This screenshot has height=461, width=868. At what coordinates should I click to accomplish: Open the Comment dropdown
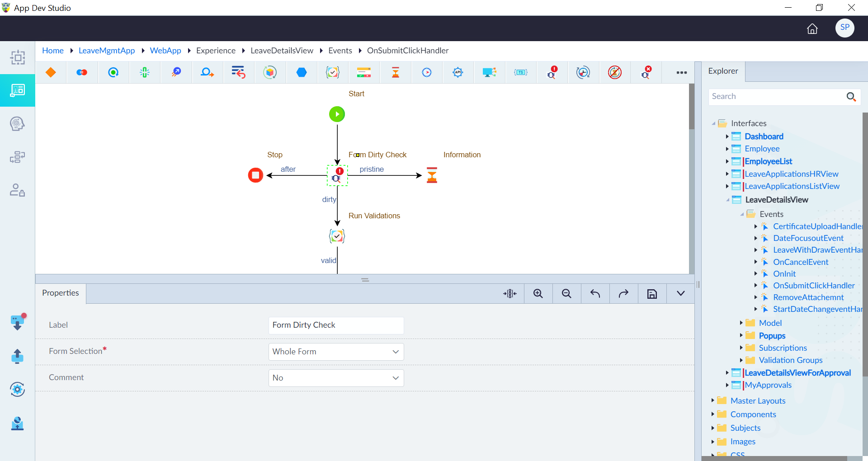pyautogui.click(x=336, y=378)
